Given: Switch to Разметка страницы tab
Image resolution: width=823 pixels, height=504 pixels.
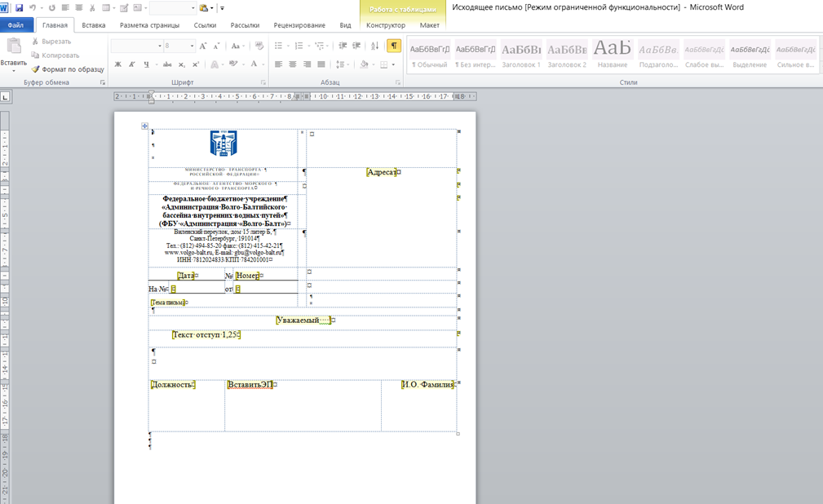Looking at the screenshot, I should click(149, 25).
